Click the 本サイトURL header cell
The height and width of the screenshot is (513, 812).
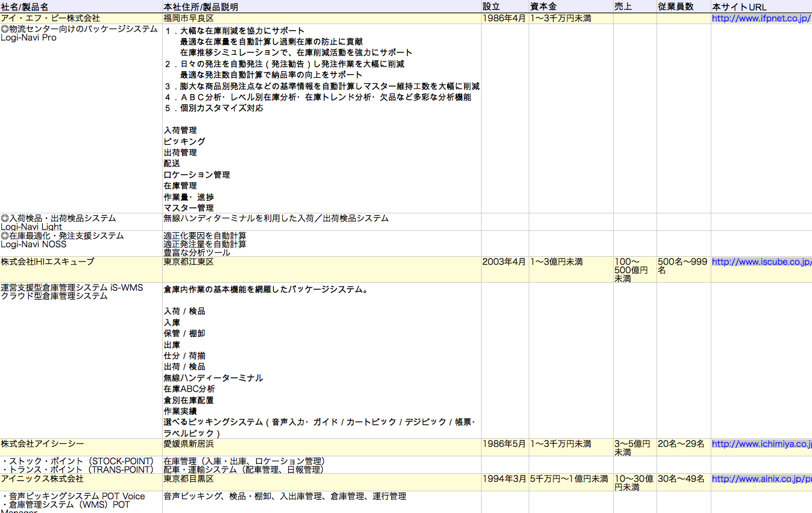761,7
